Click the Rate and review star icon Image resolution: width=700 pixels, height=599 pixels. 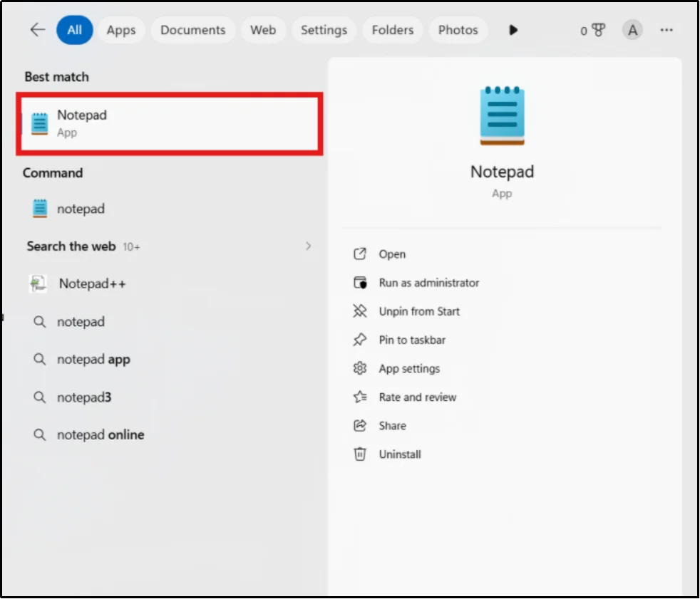[x=360, y=397]
